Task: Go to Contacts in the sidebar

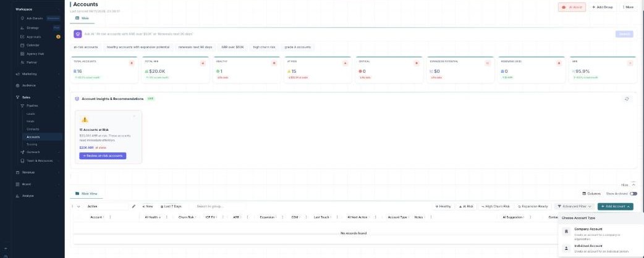Action: pyautogui.click(x=33, y=129)
